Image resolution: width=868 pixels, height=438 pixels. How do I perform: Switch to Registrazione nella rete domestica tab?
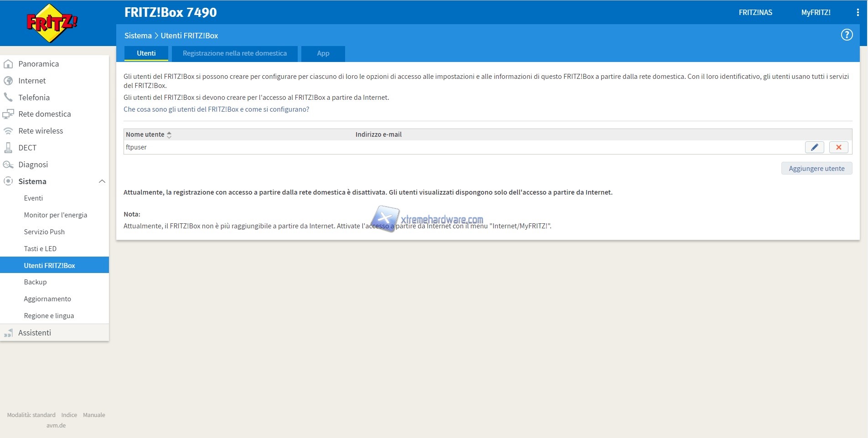coord(234,53)
